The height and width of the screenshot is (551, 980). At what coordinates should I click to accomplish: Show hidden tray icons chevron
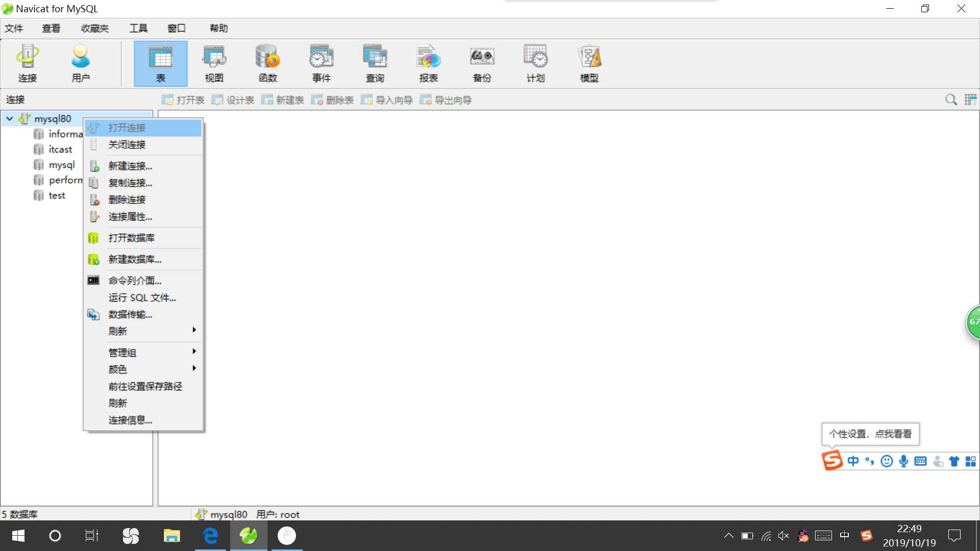point(729,536)
